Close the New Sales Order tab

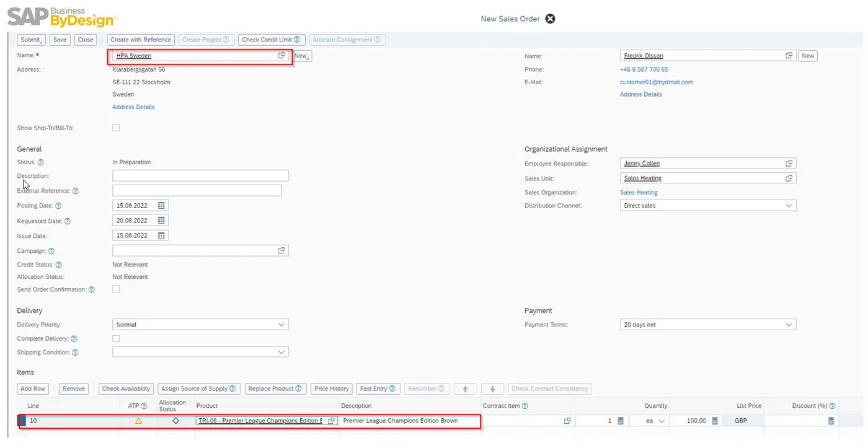[550, 19]
